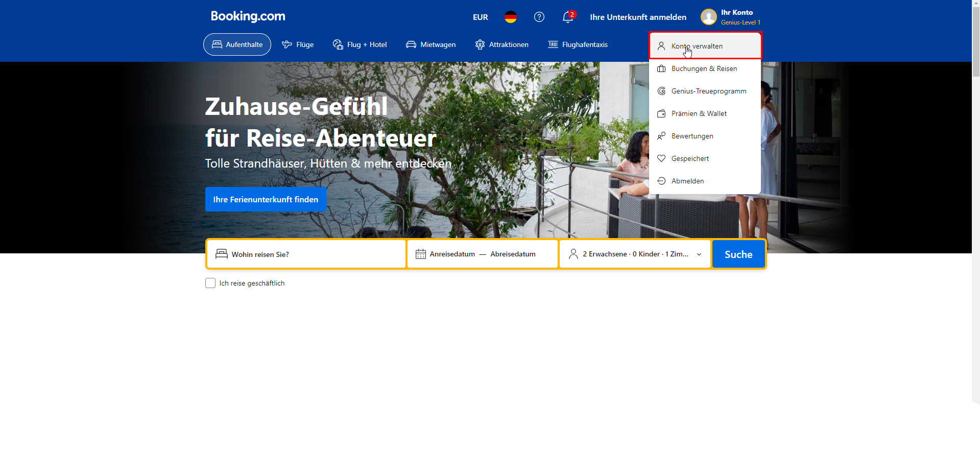Click Abmelden to sign out
Viewport: 980px width, 473px height.
coord(687,181)
